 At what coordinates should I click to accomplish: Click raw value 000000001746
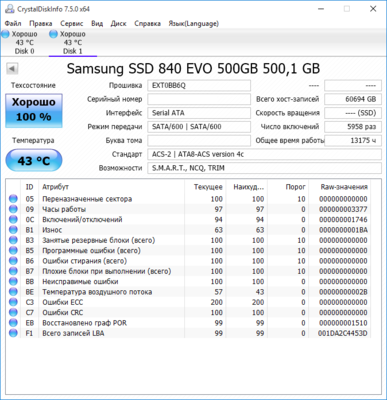click(343, 220)
